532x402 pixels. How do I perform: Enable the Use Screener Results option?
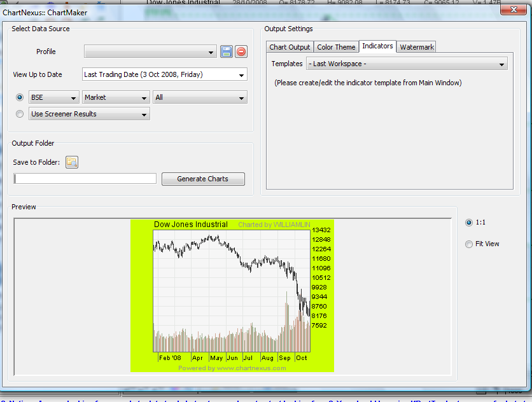click(19, 113)
